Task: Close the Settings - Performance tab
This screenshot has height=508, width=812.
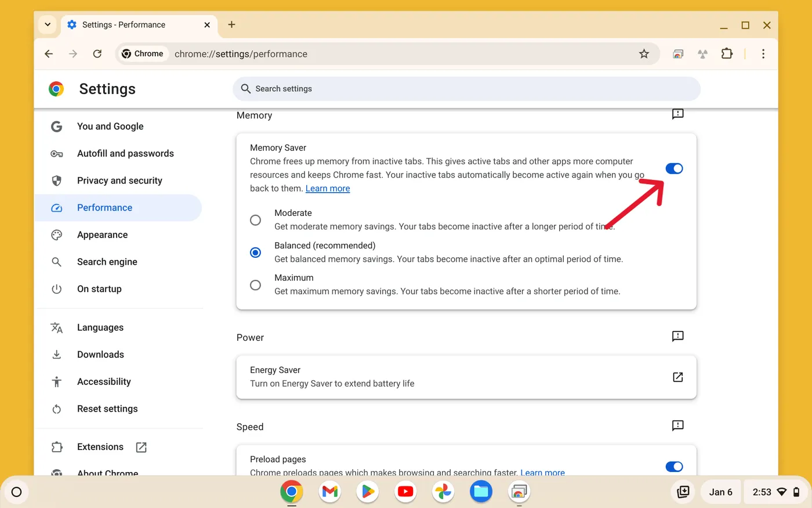Action: 207,25
